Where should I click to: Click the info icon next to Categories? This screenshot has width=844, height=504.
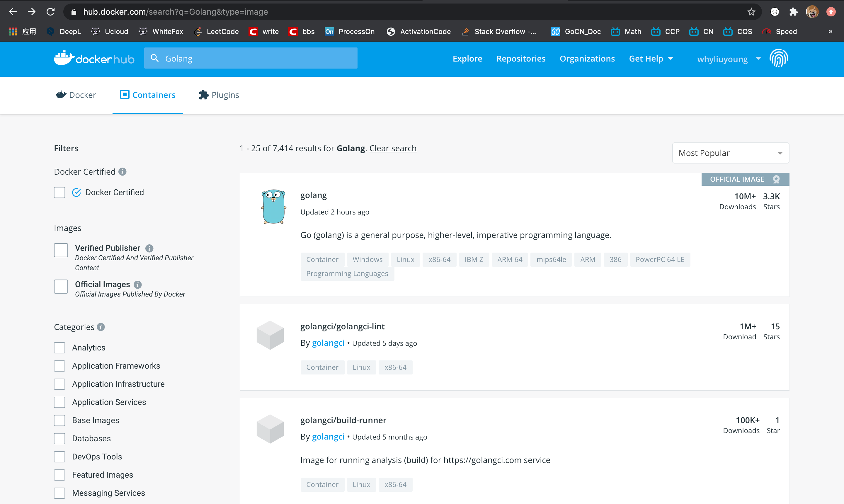pyautogui.click(x=100, y=327)
